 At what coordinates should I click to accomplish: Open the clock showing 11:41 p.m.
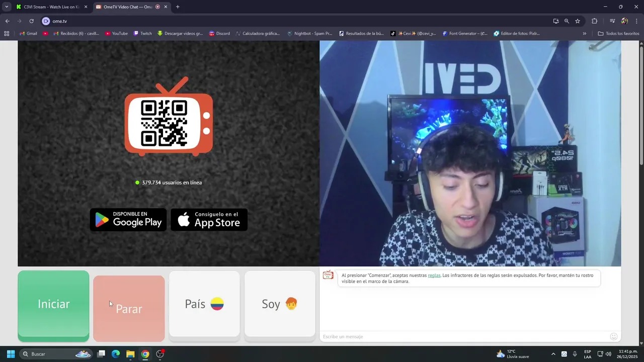(x=628, y=354)
